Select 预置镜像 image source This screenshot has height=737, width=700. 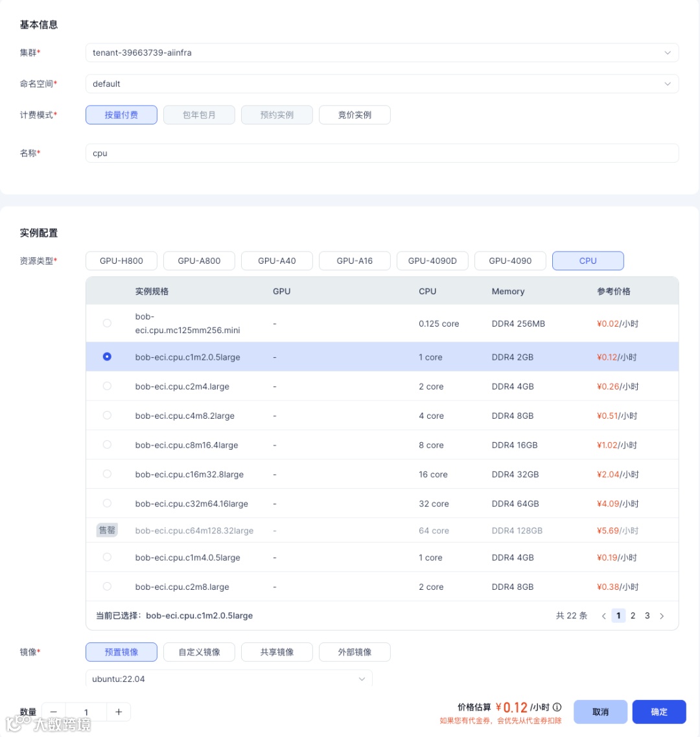click(x=121, y=652)
